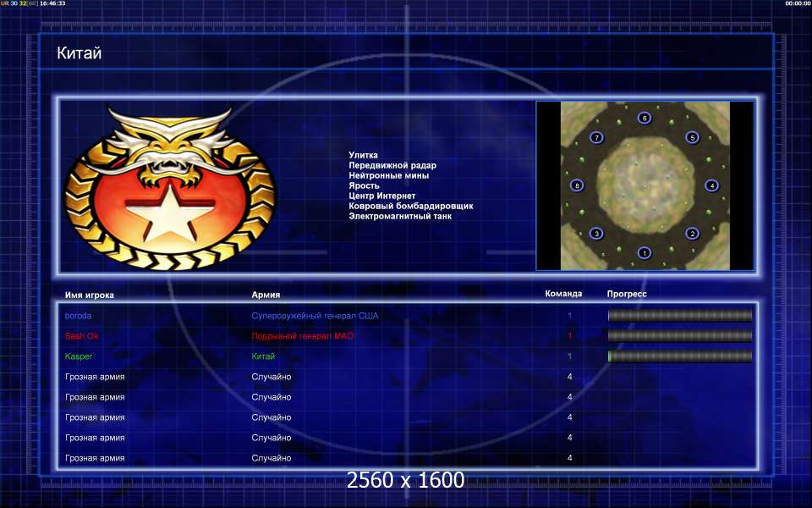Click the center plateau of the map preview
812x508 pixels.
click(645, 185)
